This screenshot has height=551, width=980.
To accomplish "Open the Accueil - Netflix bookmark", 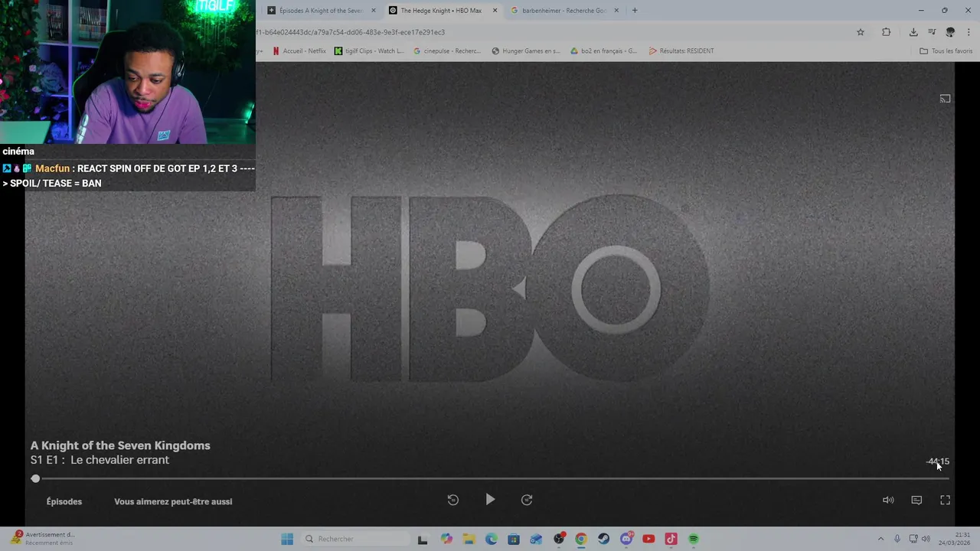I will coord(299,51).
